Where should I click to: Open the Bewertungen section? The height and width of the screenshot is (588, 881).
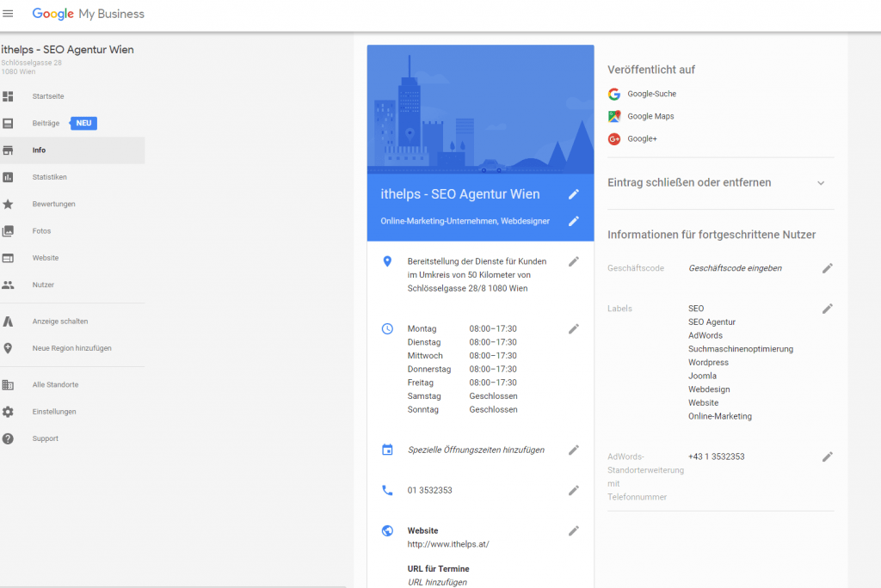coord(53,204)
